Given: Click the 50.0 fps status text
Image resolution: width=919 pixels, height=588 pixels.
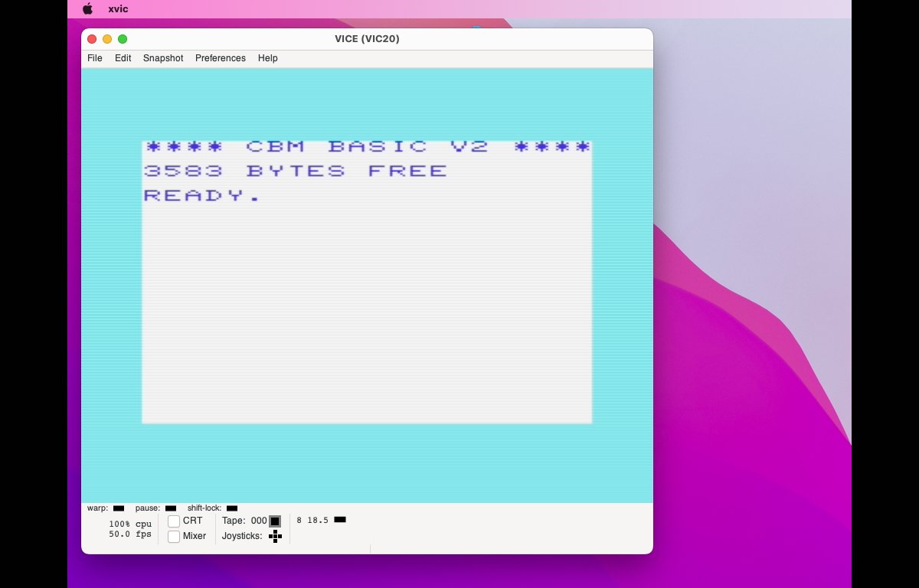Looking at the screenshot, I should (x=130, y=534).
